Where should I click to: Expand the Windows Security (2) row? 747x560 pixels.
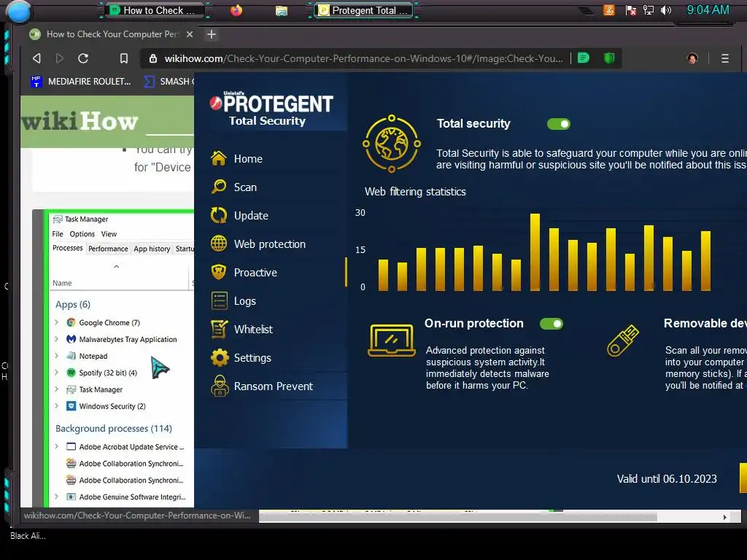pyautogui.click(x=57, y=405)
